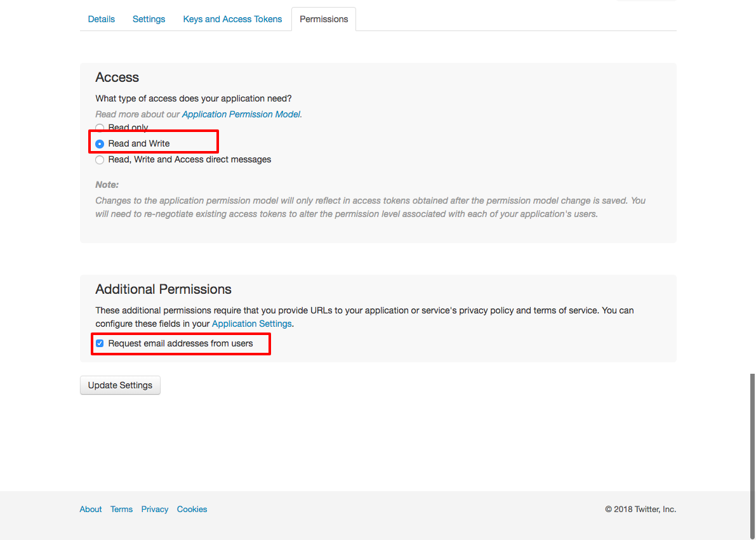
Task: View the Terms page
Action: tap(121, 509)
